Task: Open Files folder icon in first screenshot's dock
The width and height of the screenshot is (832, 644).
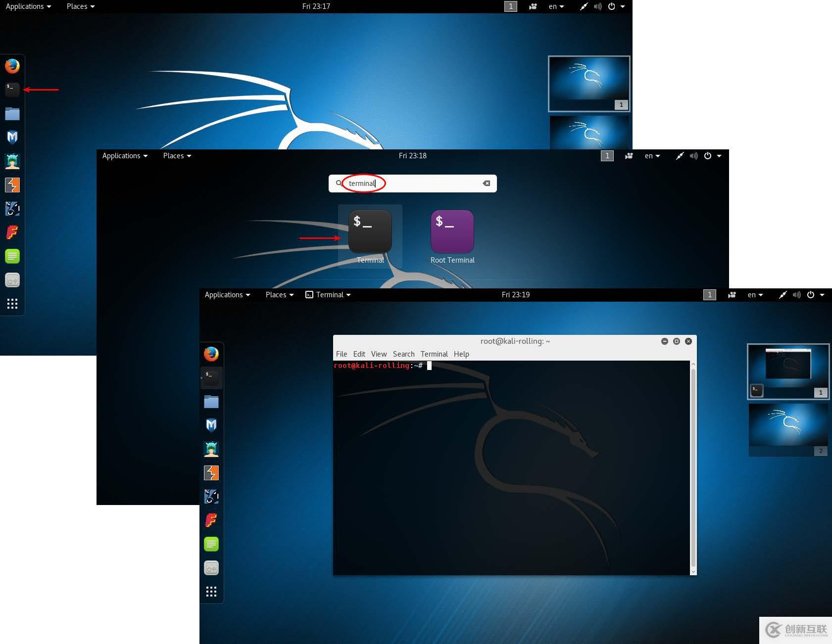Action: point(12,114)
